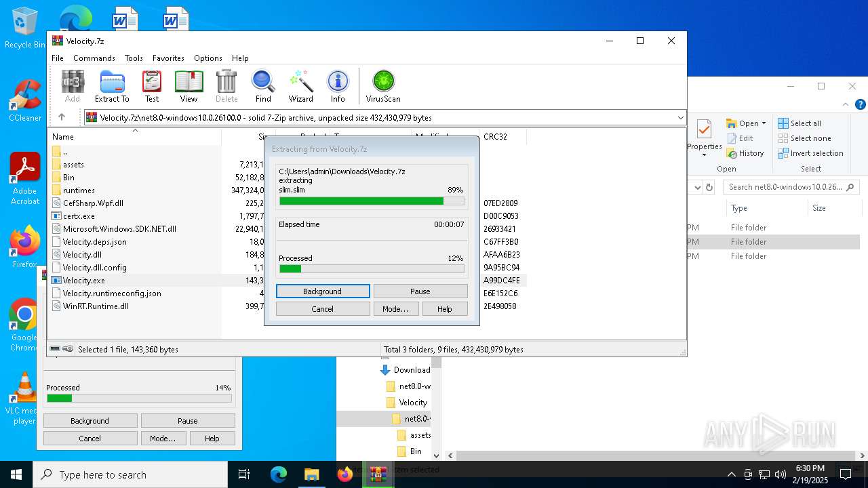
Task: Click Invert selection in File Explorer
Action: tap(810, 153)
